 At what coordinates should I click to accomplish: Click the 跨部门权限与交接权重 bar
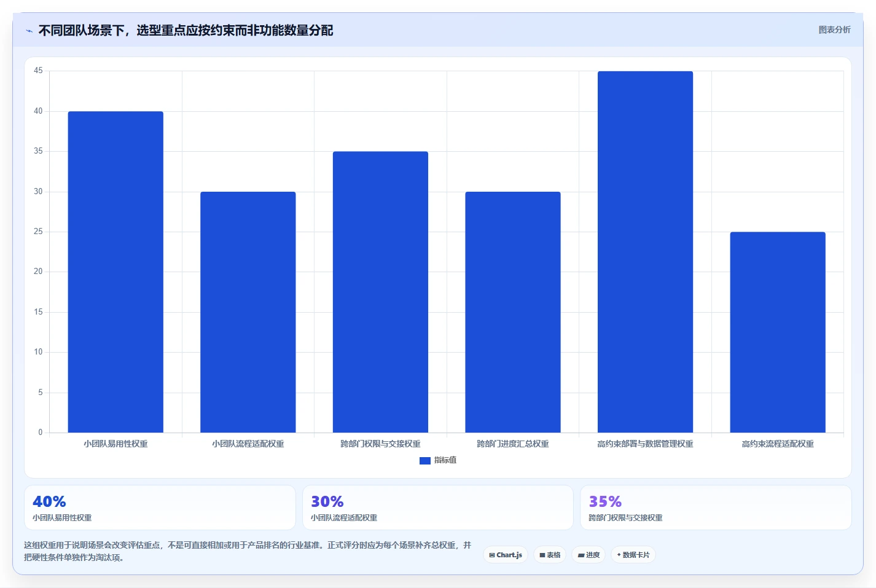380,292
